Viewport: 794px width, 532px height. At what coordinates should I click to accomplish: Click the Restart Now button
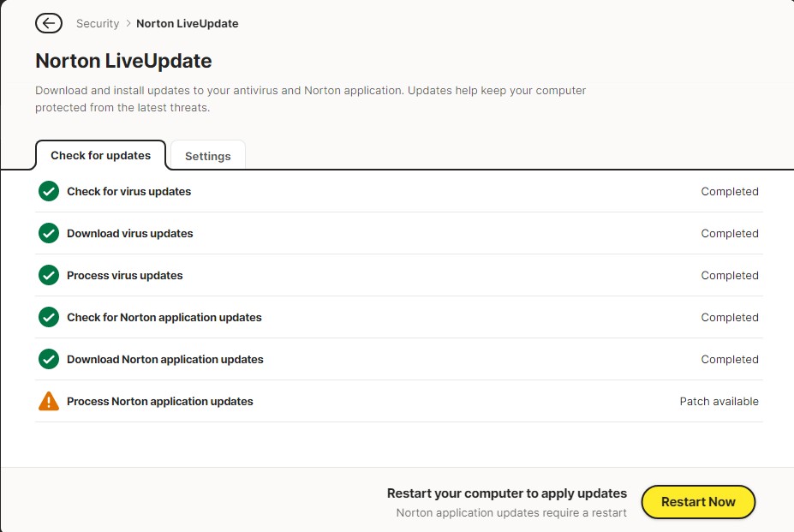point(698,502)
